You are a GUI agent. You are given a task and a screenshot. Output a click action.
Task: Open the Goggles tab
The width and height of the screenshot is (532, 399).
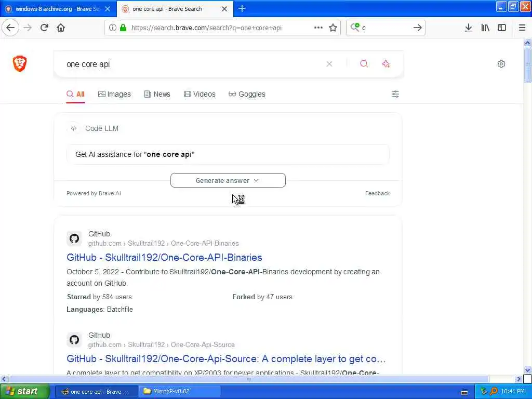[247, 94]
